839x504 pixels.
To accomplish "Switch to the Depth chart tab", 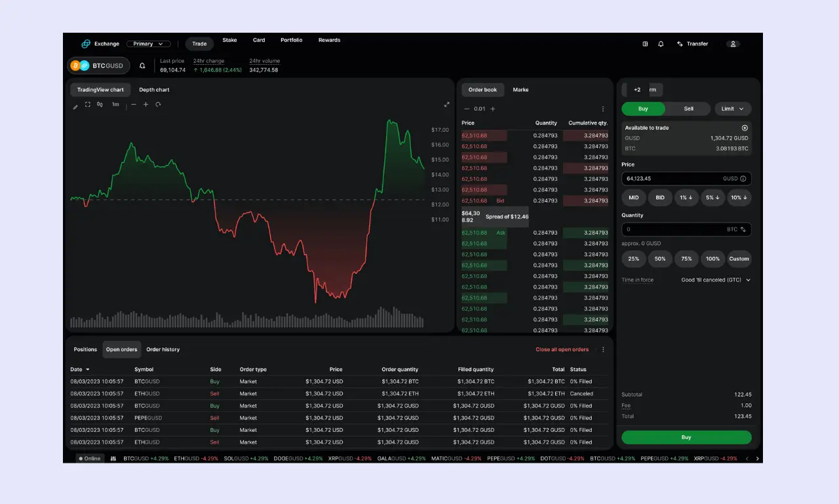I will [x=154, y=90].
